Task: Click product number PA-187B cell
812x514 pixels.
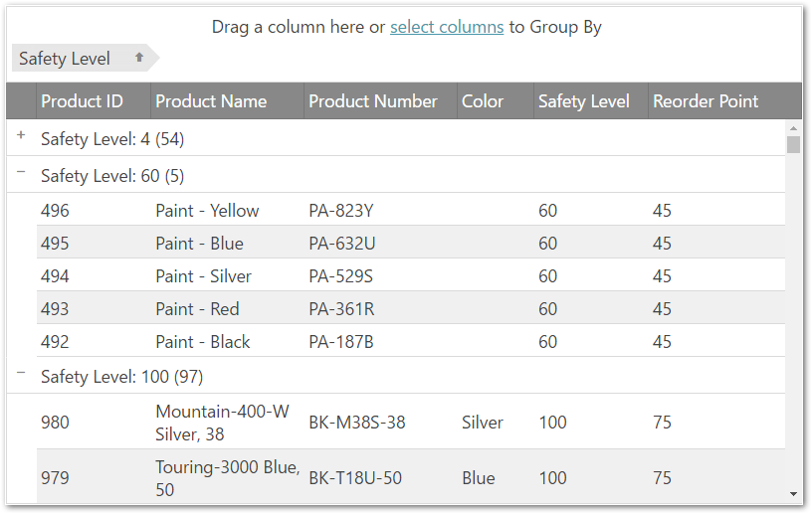Action: point(340,342)
